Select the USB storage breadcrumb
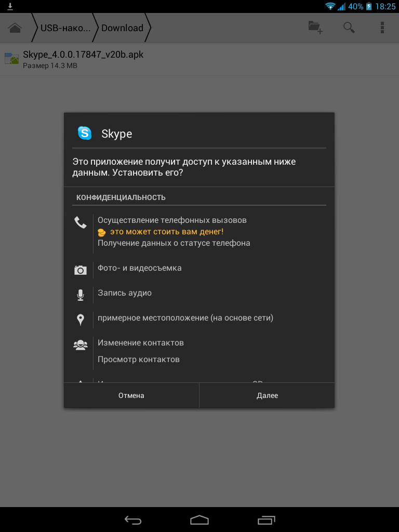Screen dimensions: 399x532 pyautogui.click(x=65, y=28)
